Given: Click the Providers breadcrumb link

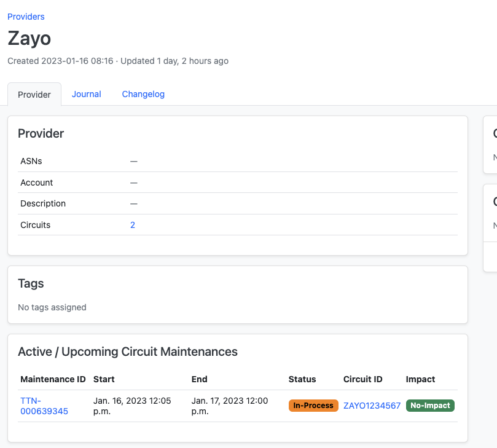Looking at the screenshot, I should tap(26, 17).
